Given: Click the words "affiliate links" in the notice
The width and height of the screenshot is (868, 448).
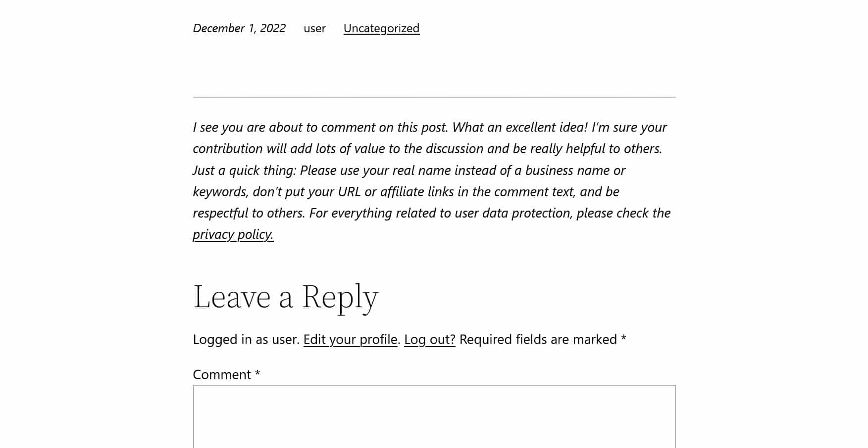Looking at the screenshot, I should 409,192.
